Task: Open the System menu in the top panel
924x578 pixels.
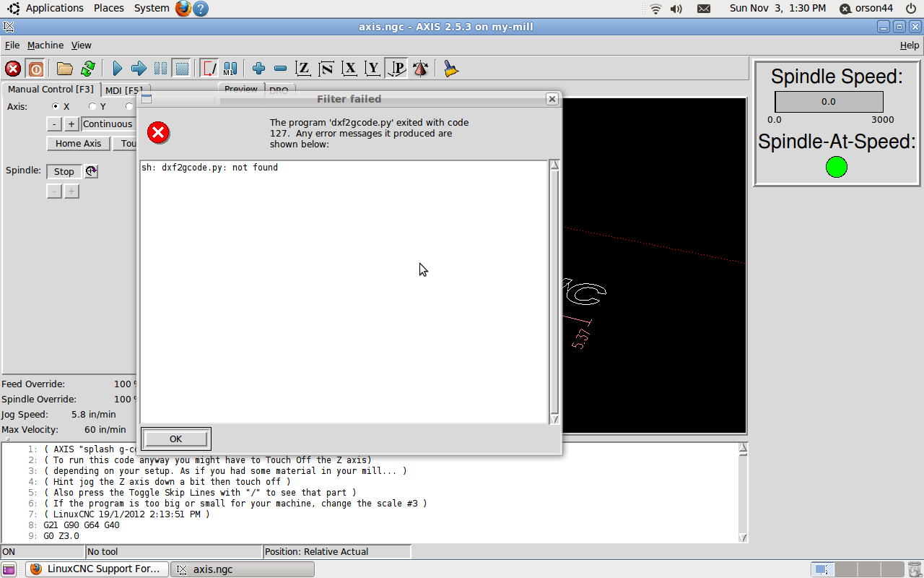Action: click(x=152, y=8)
